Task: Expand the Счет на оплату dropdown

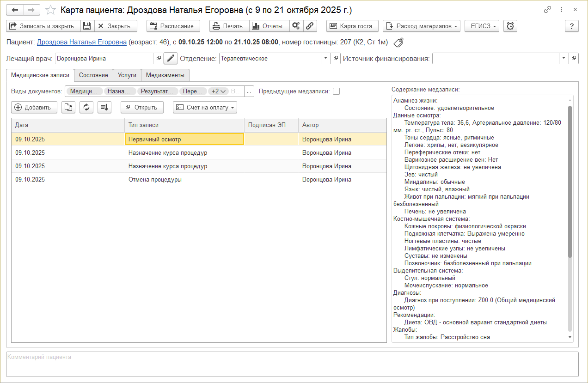Action: pos(205,107)
